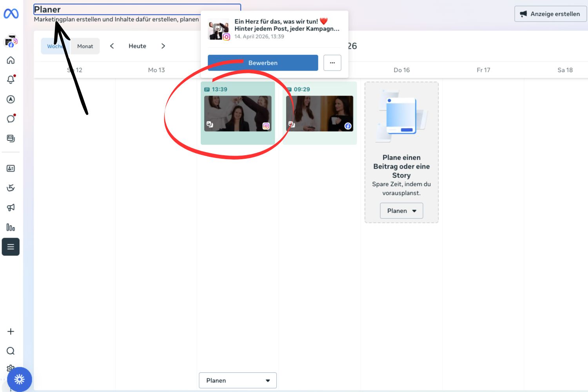This screenshot has width=588, height=392.
Task: Expand the Planen dropdown at the bottom
Action: (238, 381)
